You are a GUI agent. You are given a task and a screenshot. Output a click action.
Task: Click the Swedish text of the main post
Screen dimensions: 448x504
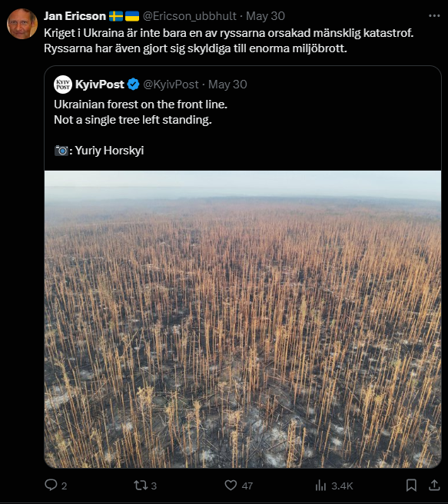[x=228, y=41]
